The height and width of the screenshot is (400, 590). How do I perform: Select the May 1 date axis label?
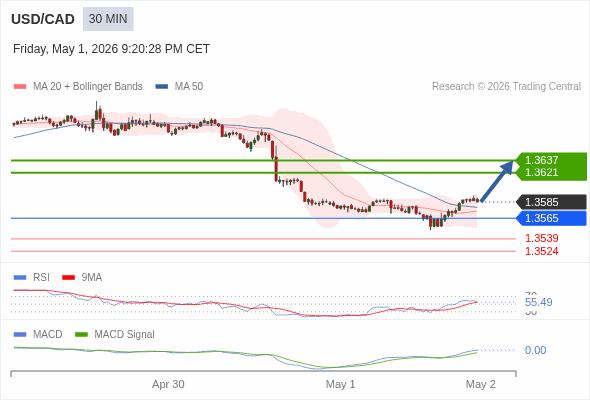(x=340, y=384)
